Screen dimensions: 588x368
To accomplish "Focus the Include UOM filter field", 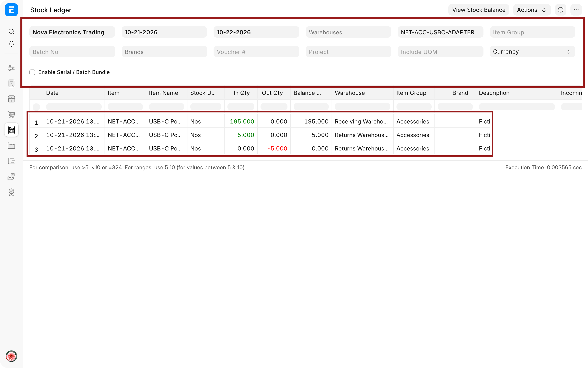I will click(440, 52).
